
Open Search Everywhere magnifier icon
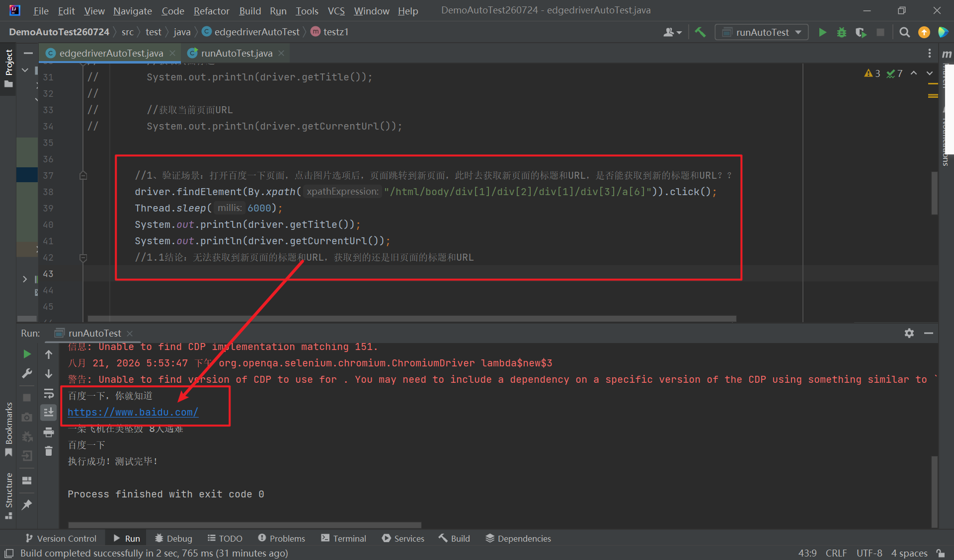pos(904,32)
